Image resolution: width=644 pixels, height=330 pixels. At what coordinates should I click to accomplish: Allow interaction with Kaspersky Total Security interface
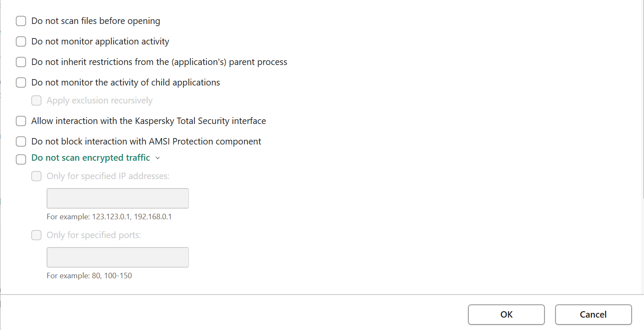21,121
